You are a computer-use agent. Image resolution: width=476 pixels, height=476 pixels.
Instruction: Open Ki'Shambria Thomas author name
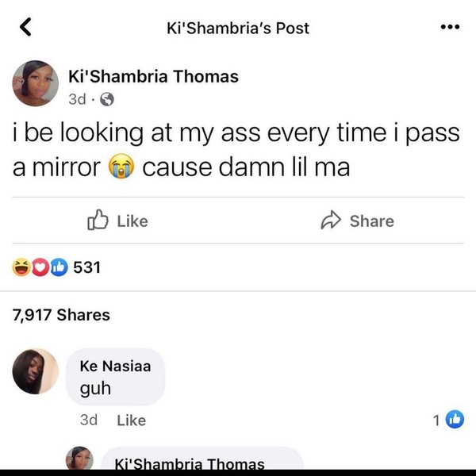coord(153,76)
